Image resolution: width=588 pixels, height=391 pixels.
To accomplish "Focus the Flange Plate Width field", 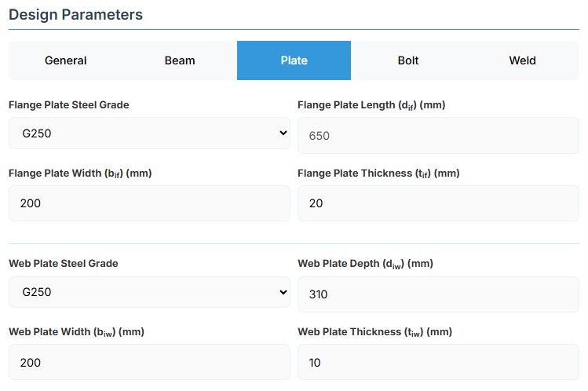I will (x=149, y=203).
